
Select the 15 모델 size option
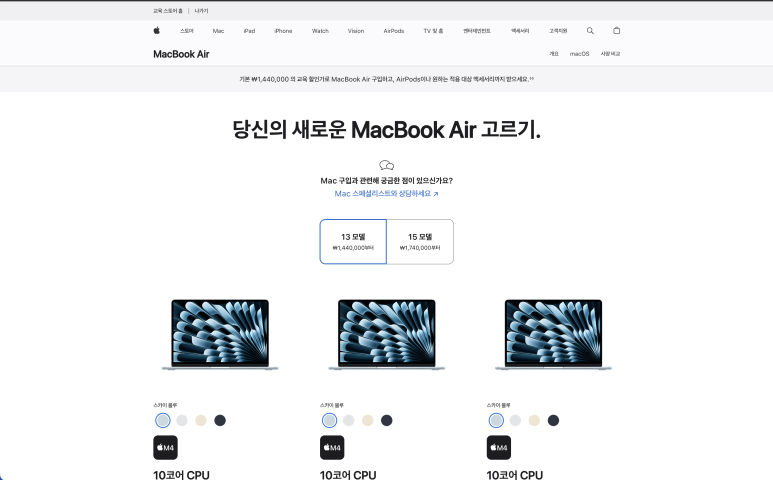click(x=420, y=241)
